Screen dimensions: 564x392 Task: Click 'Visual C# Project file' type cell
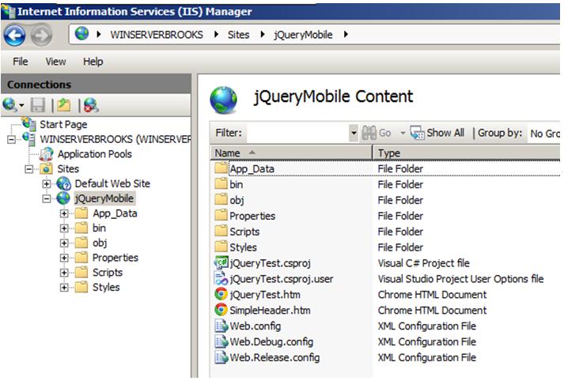point(423,263)
